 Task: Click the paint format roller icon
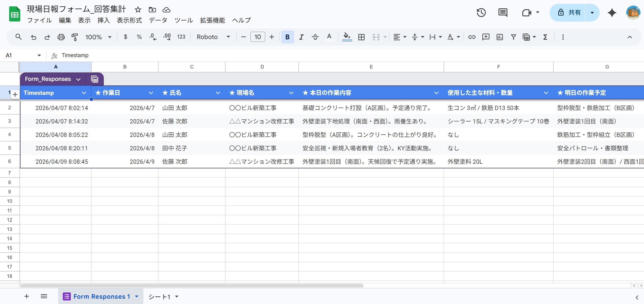(x=75, y=37)
